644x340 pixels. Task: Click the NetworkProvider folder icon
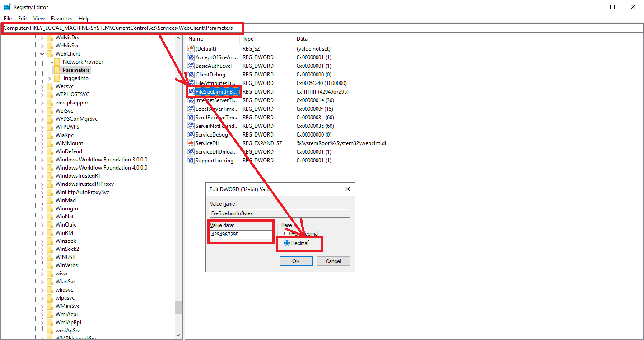[x=56, y=62]
